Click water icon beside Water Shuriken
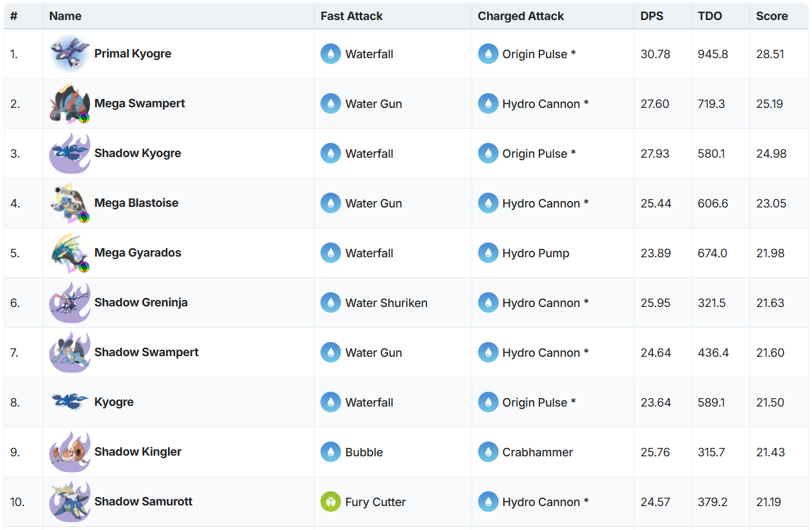 coord(331,302)
